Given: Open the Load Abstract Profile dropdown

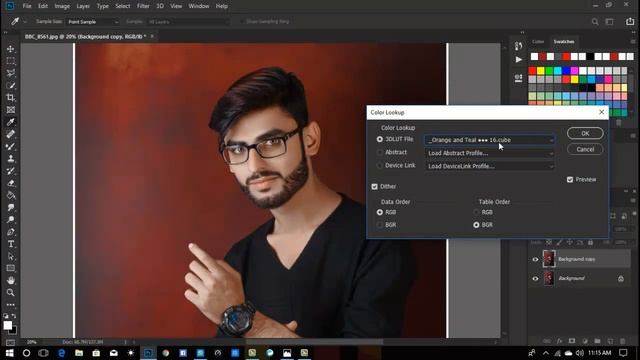Looking at the screenshot, I should [x=489, y=153].
